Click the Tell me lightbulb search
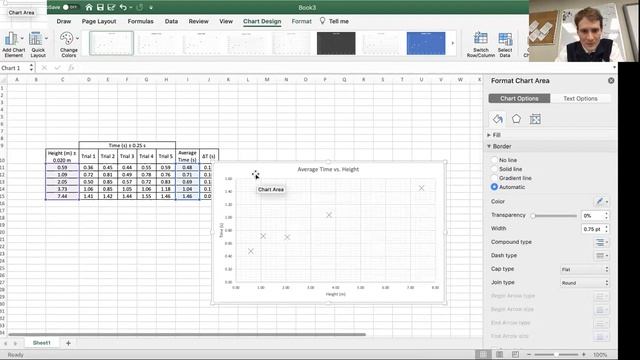Screen dimensions: 640x360 334,21
